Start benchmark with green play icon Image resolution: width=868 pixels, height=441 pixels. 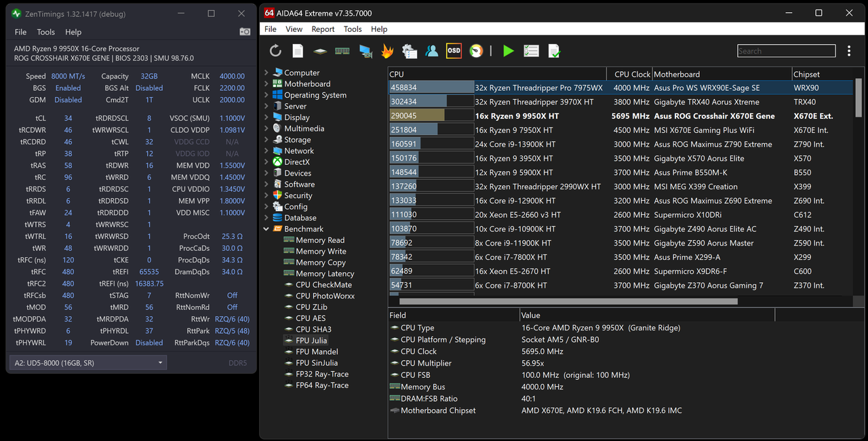[509, 51]
